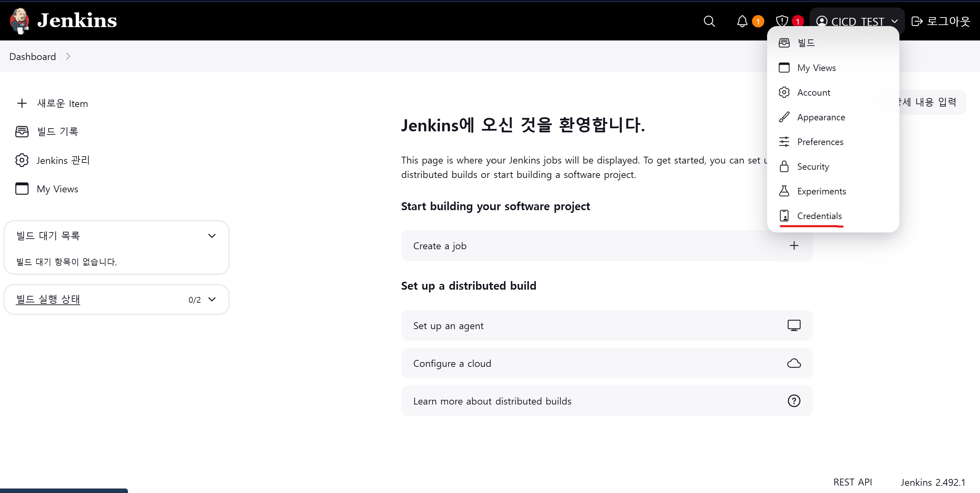The image size is (980, 493).
Task: Open the REST API footer link
Action: pos(852,482)
